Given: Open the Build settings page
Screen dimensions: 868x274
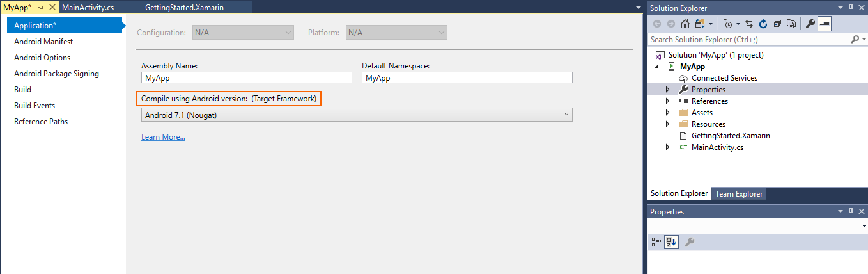Looking at the screenshot, I should (22, 90).
